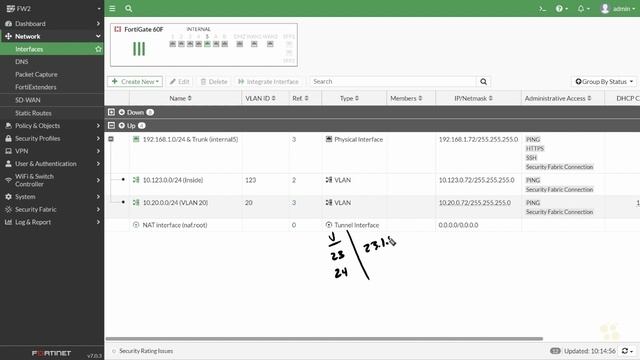Viewport: 640px width, 360px height.
Task: Expand the Dashboard menu
Action: [52, 24]
